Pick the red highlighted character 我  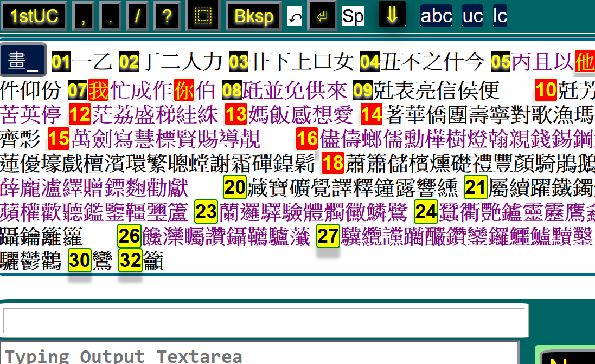point(98,90)
